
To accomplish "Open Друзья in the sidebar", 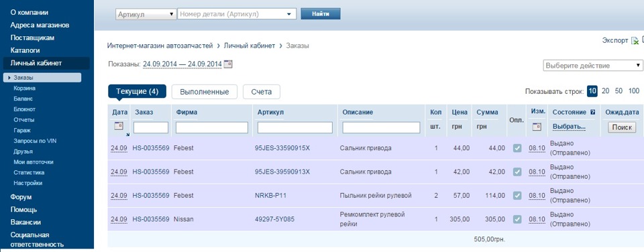I will 23,151.
